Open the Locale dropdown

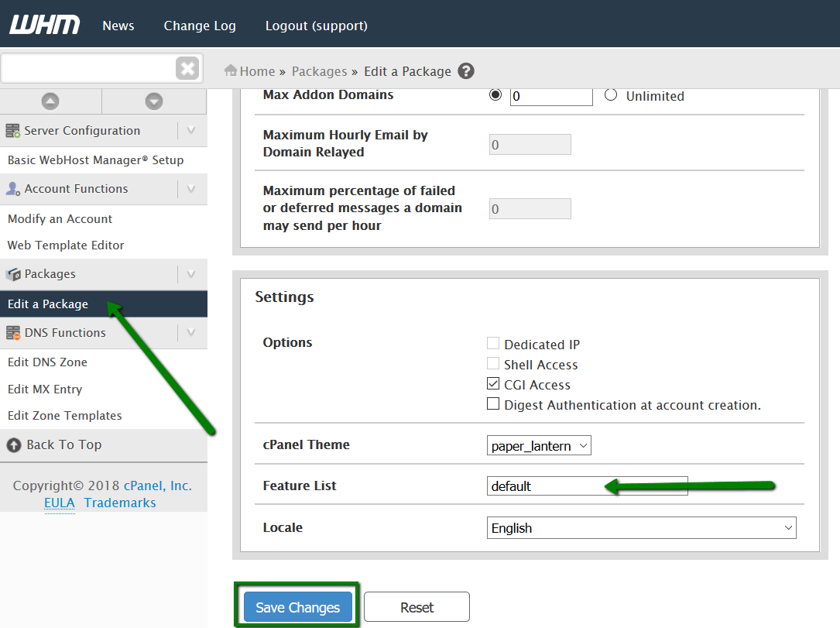click(641, 528)
